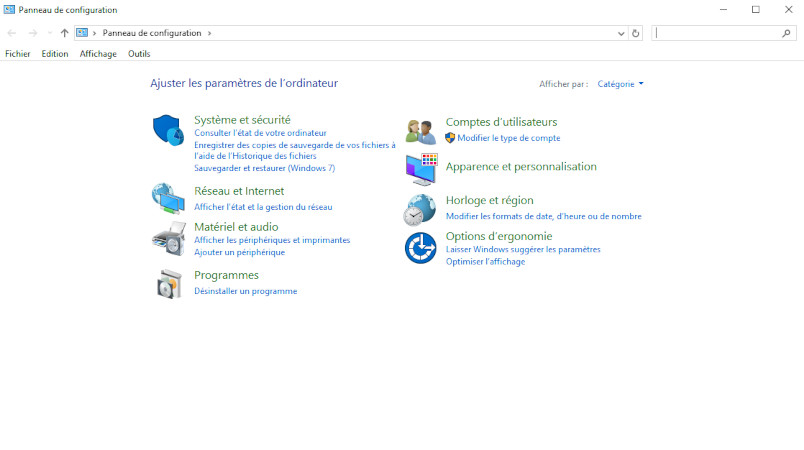This screenshot has width=804, height=450.
Task: Click the Réseau et Internet globe icon
Action: [168, 198]
